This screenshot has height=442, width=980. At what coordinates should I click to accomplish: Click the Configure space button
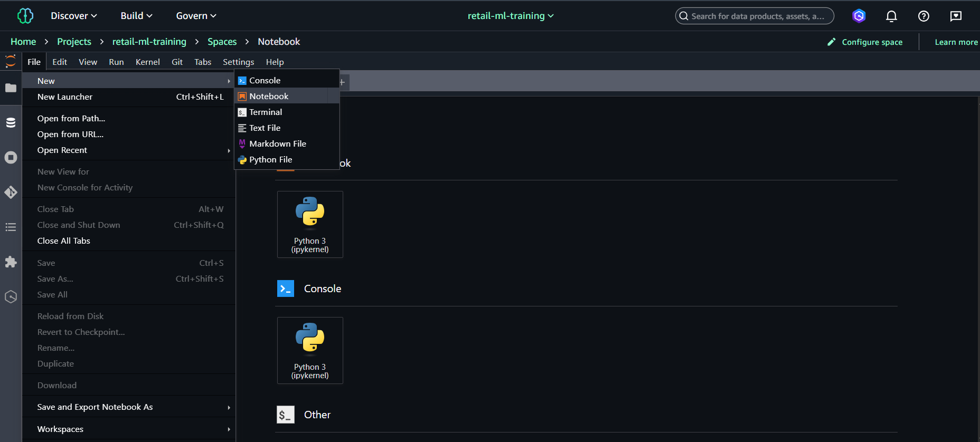[865, 42]
